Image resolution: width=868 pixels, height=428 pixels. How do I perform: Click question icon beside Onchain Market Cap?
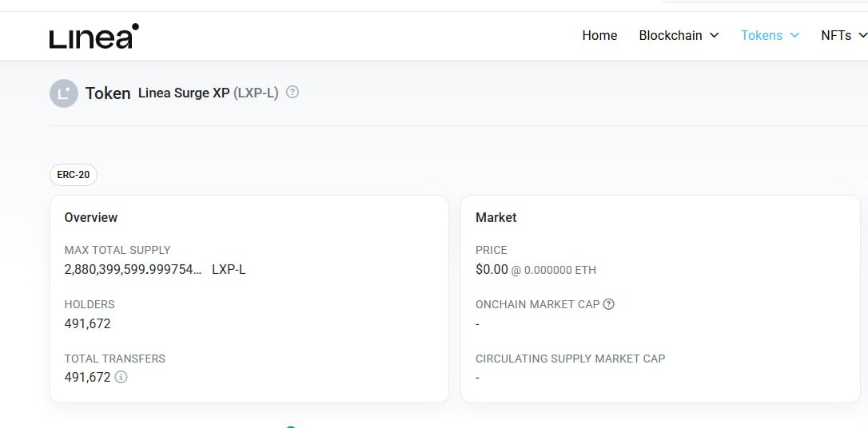[x=608, y=304]
